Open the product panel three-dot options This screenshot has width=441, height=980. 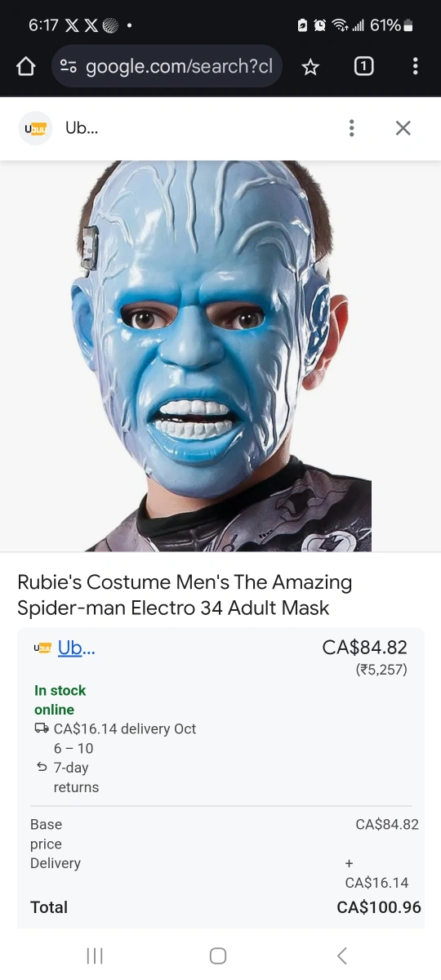[351, 128]
